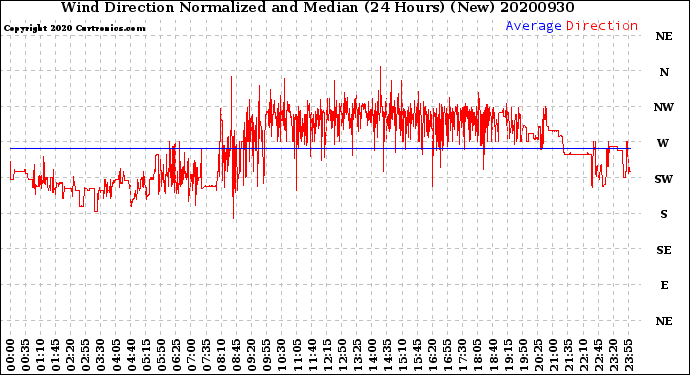This screenshot has height=375, width=690.
Task: Select the 14:35 time label
Action: (387, 355)
